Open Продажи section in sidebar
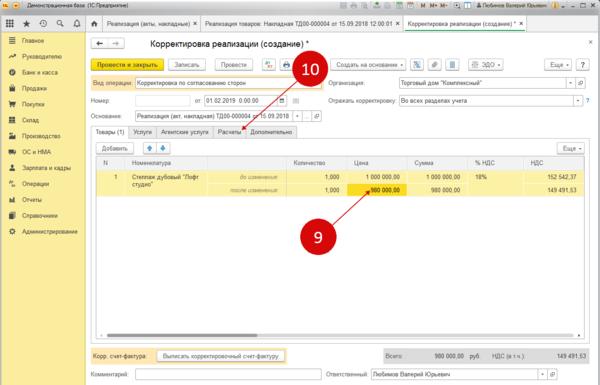 pos(34,88)
